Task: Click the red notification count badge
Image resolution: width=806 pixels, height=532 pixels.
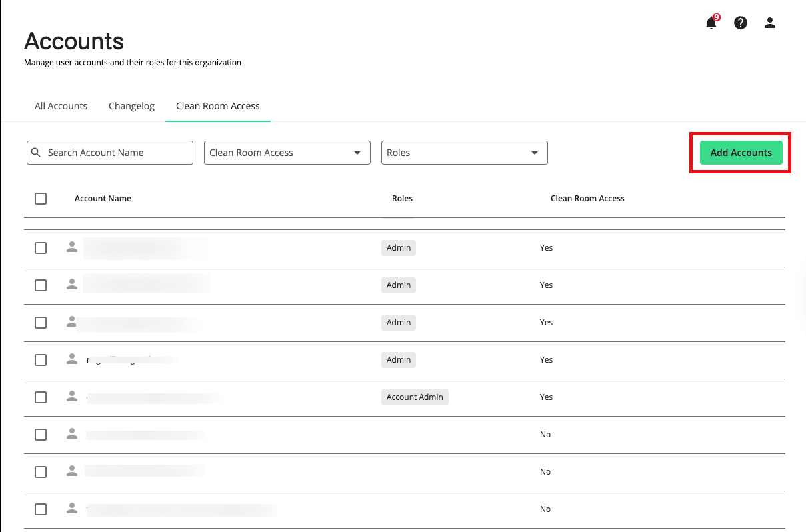Action: pos(717,17)
